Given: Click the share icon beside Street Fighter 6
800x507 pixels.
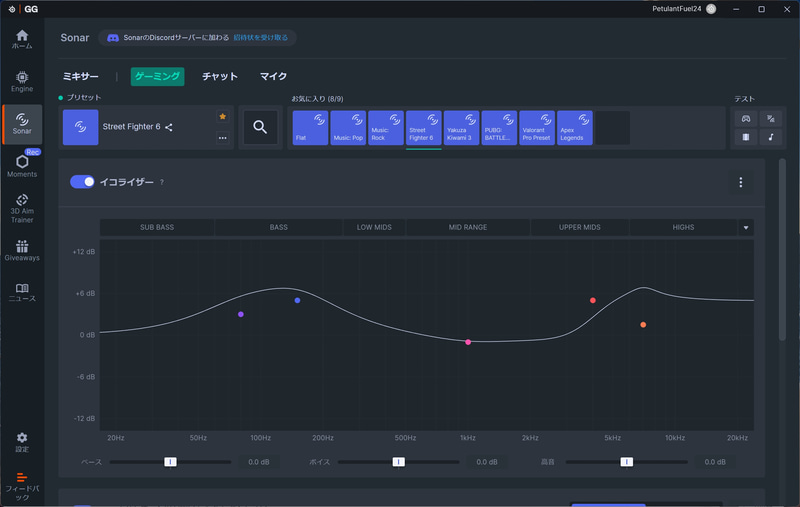Looking at the screenshot, I should click(169, 127).
